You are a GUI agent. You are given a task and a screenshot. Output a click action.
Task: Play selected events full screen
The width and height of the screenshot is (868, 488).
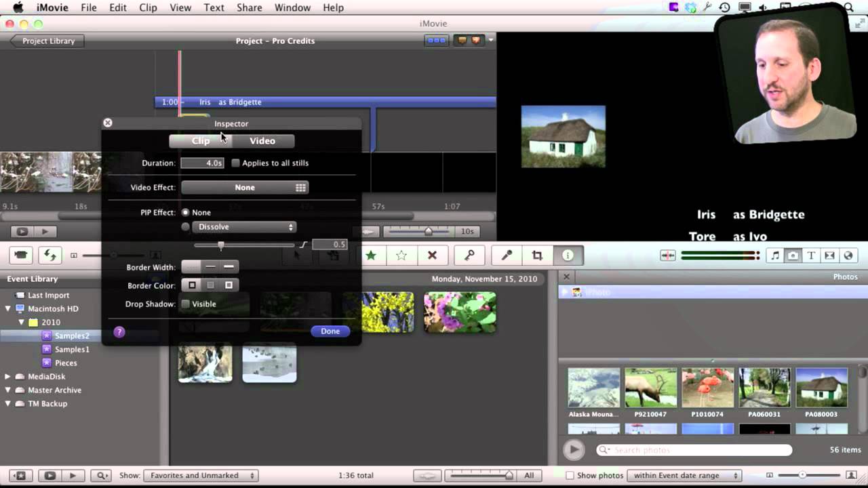(50, 476)
